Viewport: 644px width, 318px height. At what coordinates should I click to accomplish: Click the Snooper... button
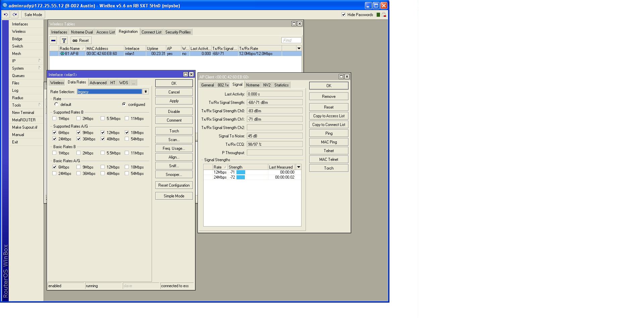[x=174, y=175]
